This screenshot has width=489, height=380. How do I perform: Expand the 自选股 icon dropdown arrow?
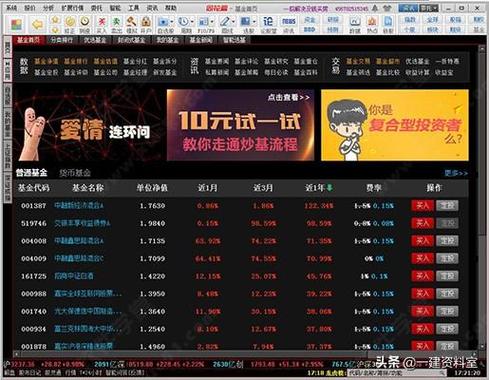tap(172, 22)
